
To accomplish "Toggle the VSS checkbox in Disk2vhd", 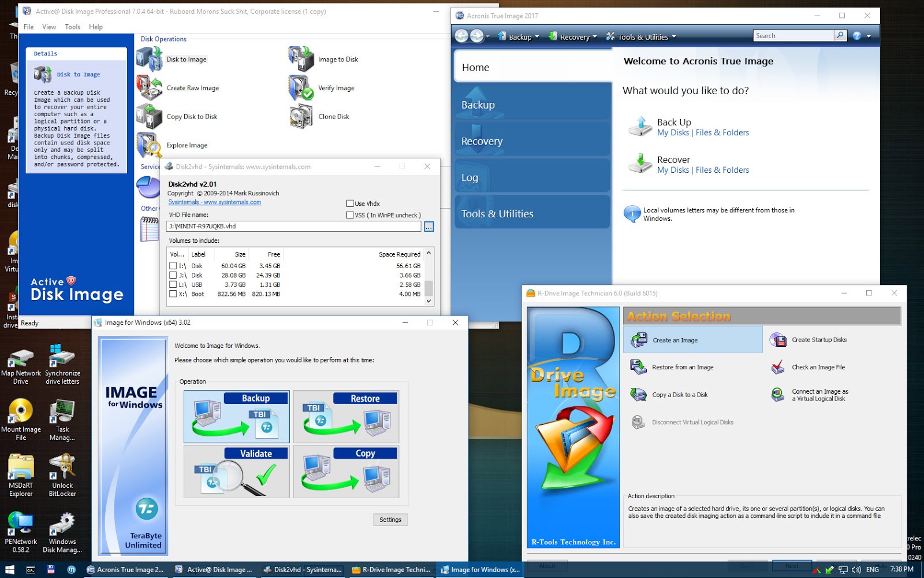I will (350, 215).
